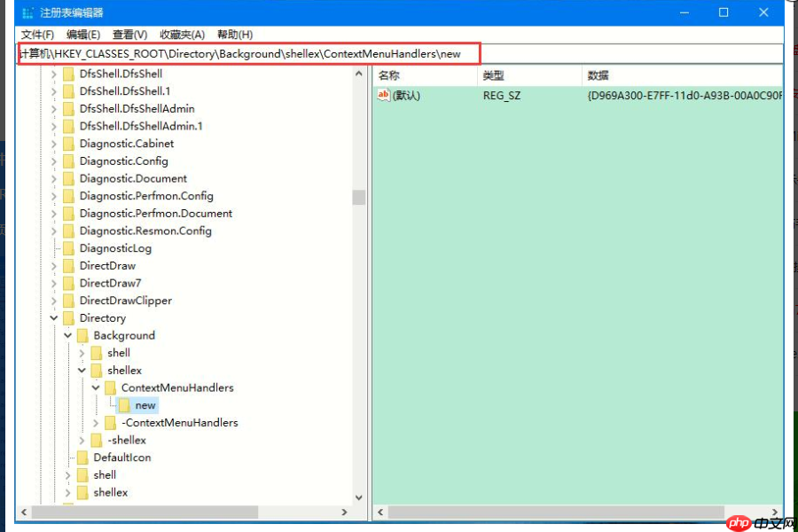This screenshot has width=798, height=532.
Task: Select the DirectDraw tree entry
Action: 107,266
